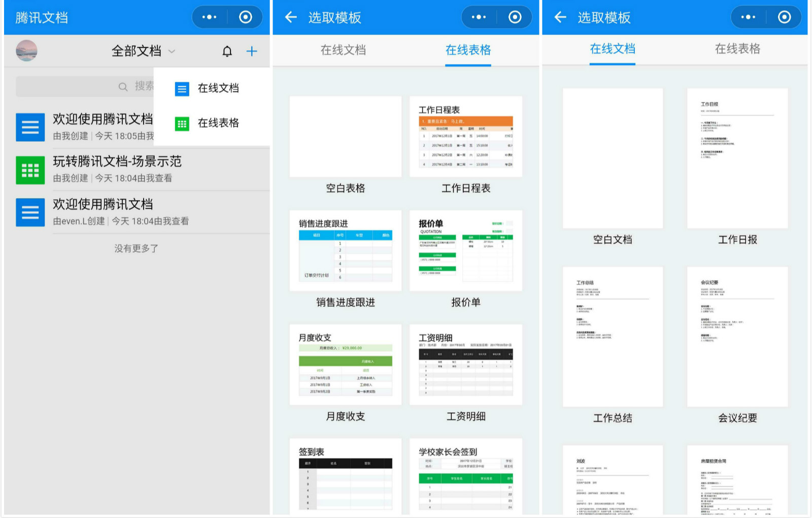
Task: Tap the circle close icon on the document template screen
Action: click(x=785, y=17)
